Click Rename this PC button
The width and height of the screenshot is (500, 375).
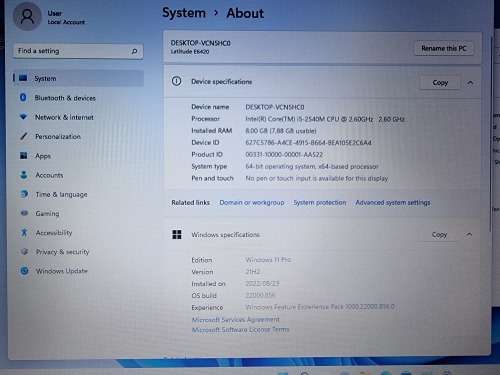(x=444, y=48)
